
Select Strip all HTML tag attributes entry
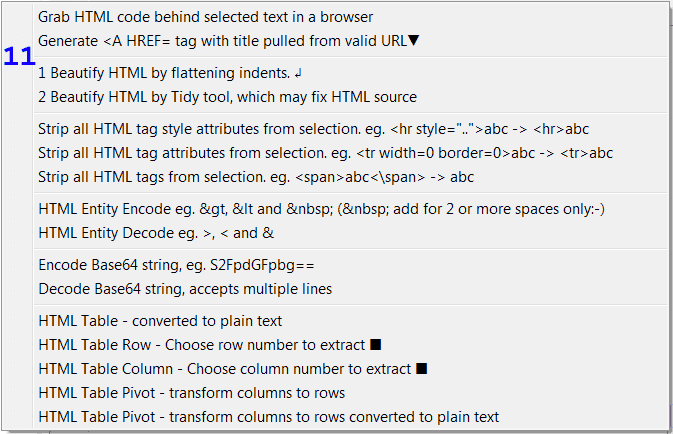pyautogui.click(x=325, y=153)
